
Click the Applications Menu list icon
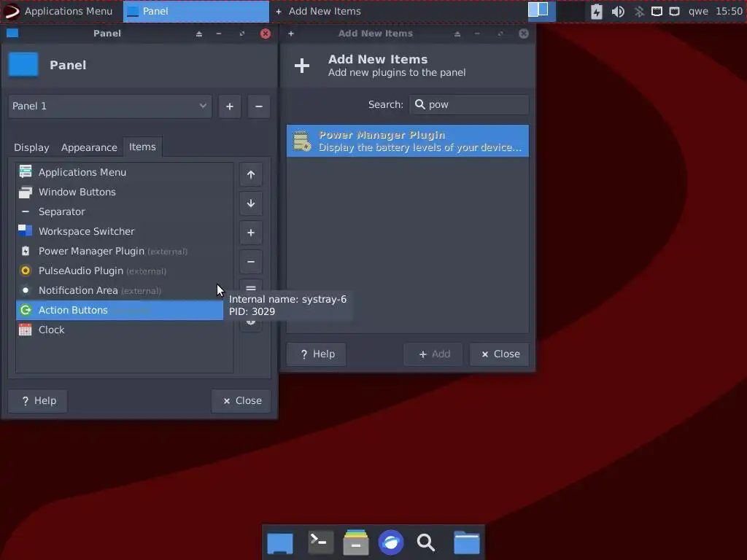(x=26, y=172)
